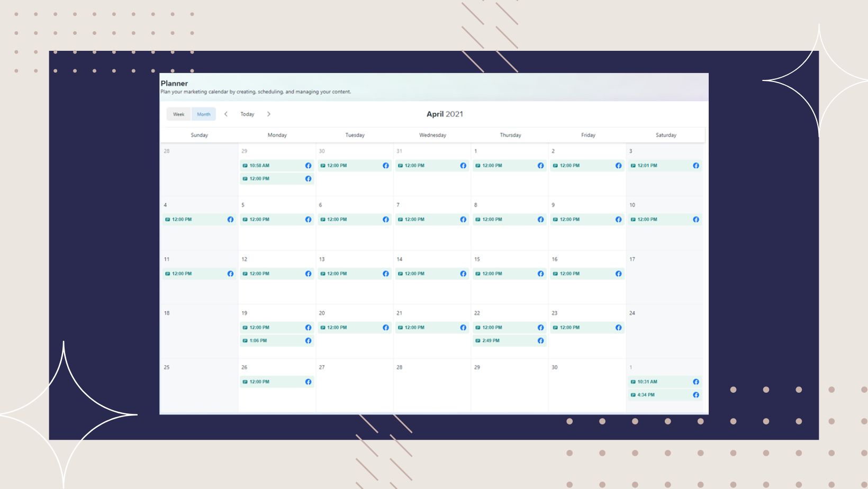Click the "Planner" page heading
Viewport: 868px width, 489px height.
click(174, 83)
